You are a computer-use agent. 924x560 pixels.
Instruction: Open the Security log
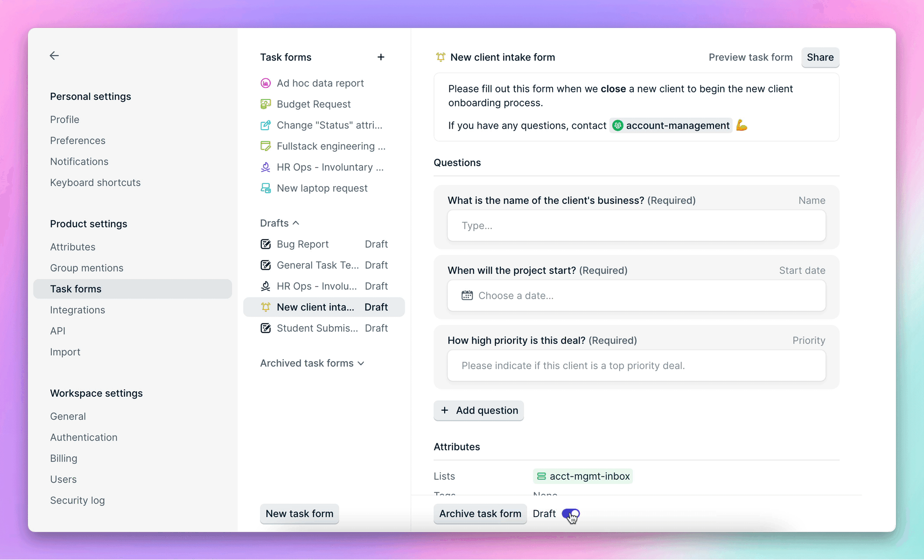(77, 500)
